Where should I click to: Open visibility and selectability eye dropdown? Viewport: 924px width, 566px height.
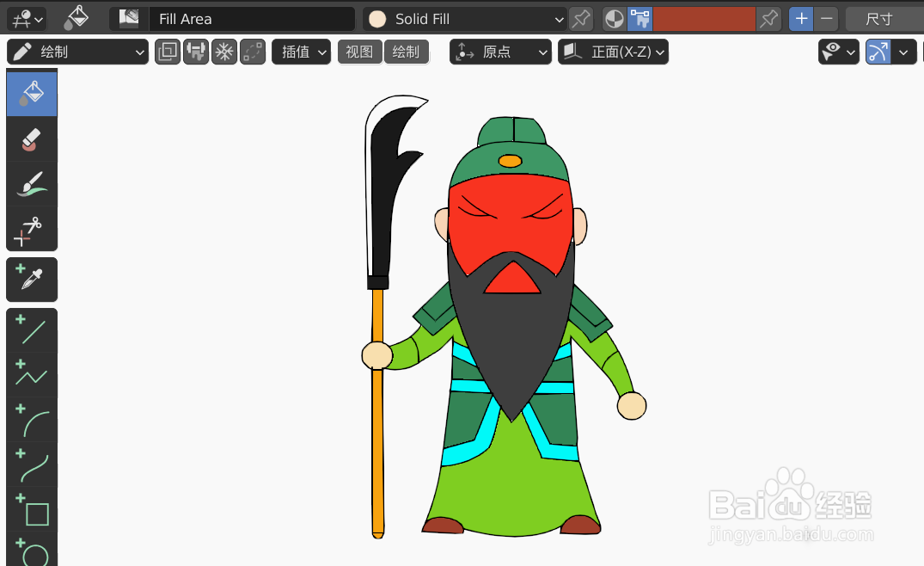[839, 52]
